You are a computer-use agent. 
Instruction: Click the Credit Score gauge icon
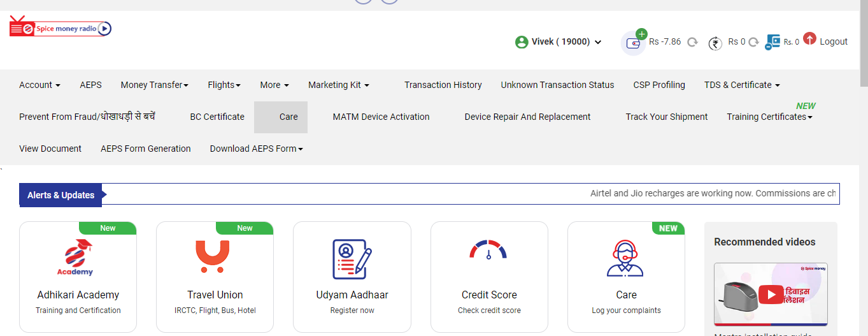point(488,250)
